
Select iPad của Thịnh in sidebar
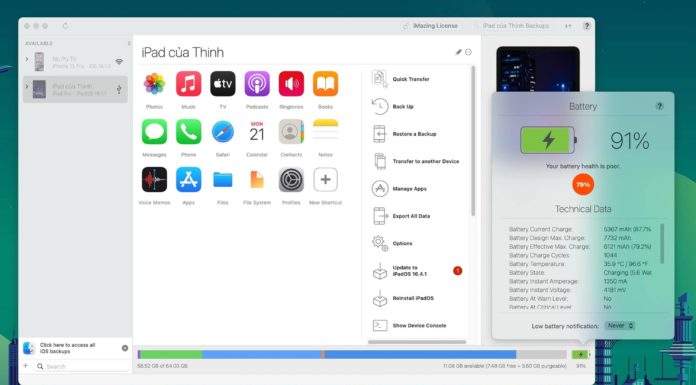(75, 89)
